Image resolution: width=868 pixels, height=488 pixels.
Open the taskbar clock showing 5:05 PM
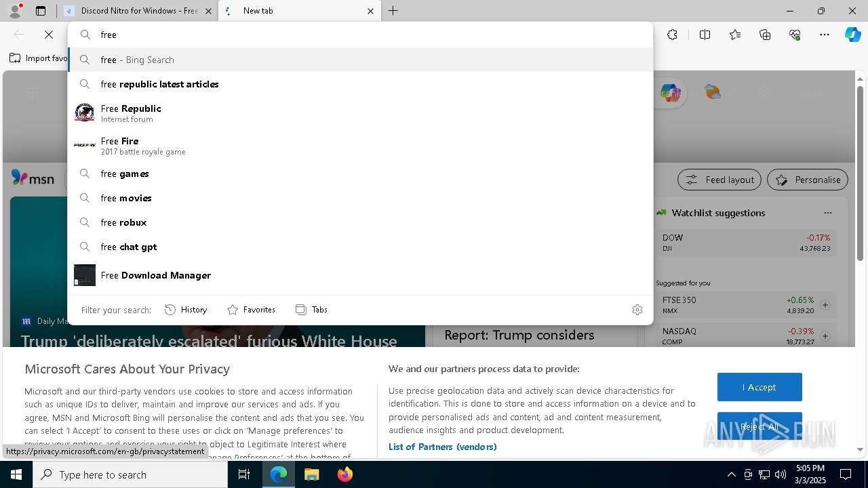point(810,474)
